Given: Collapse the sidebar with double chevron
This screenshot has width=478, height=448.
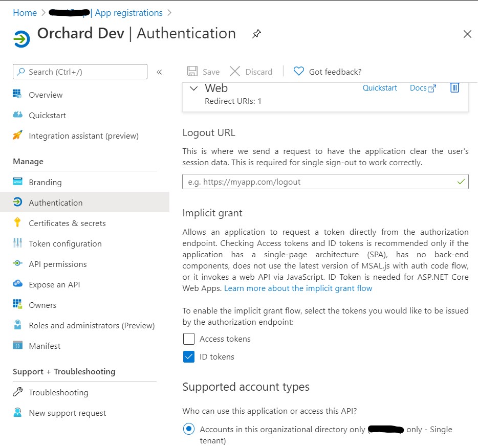Looking at the screenshot, I should pyautogui.click(x=159, y=72).
